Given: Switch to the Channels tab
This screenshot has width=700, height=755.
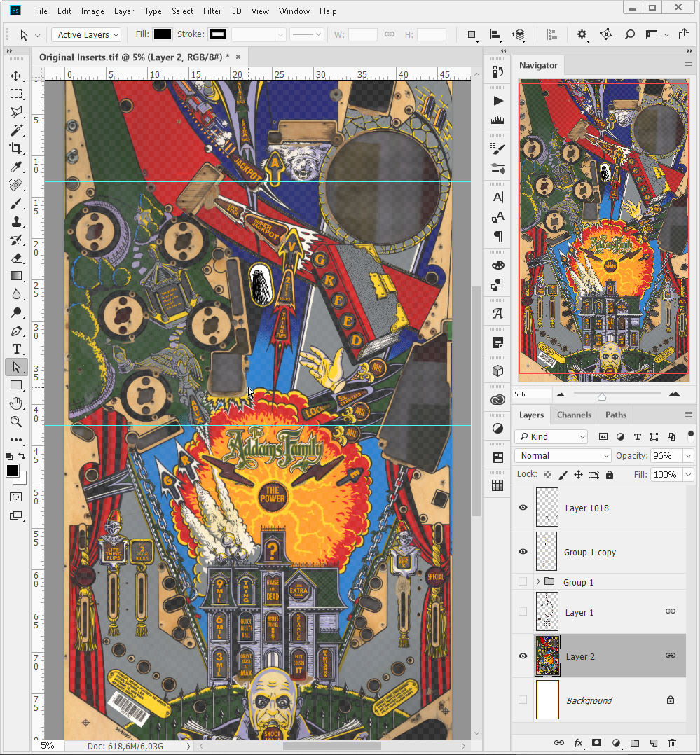Looking at the screenshot, I should click(574, 415).
